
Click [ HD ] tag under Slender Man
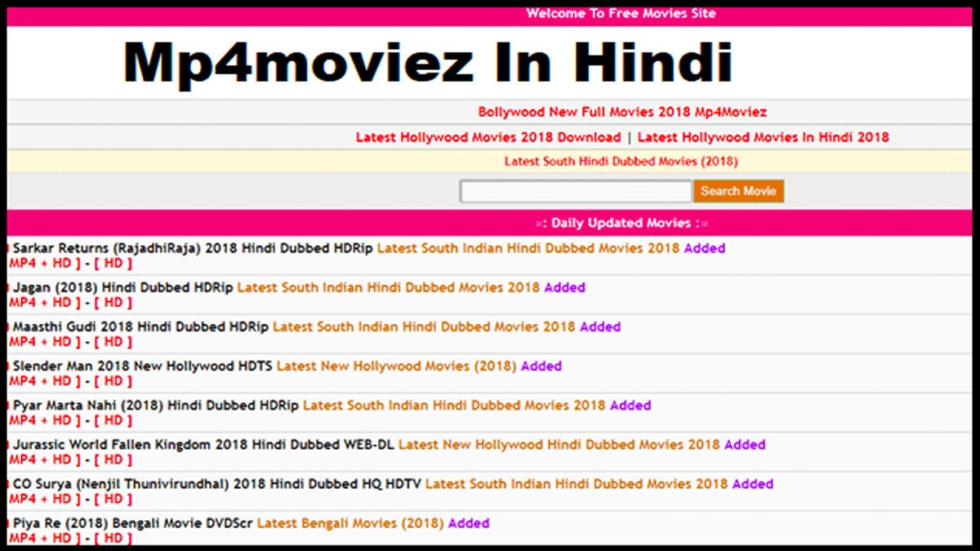pyautogui.click(x=113, y=381)
